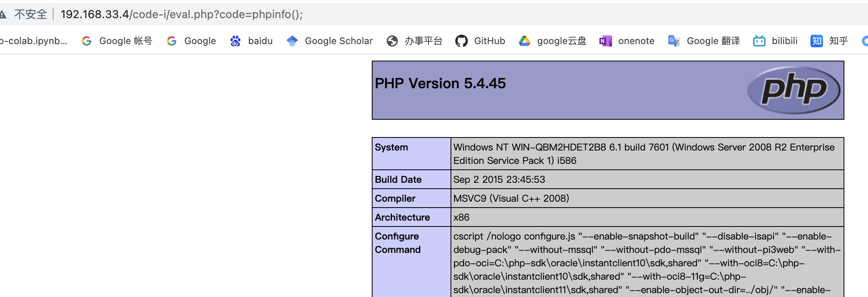Open the OneNote icon bookmark

coord(606,41)
